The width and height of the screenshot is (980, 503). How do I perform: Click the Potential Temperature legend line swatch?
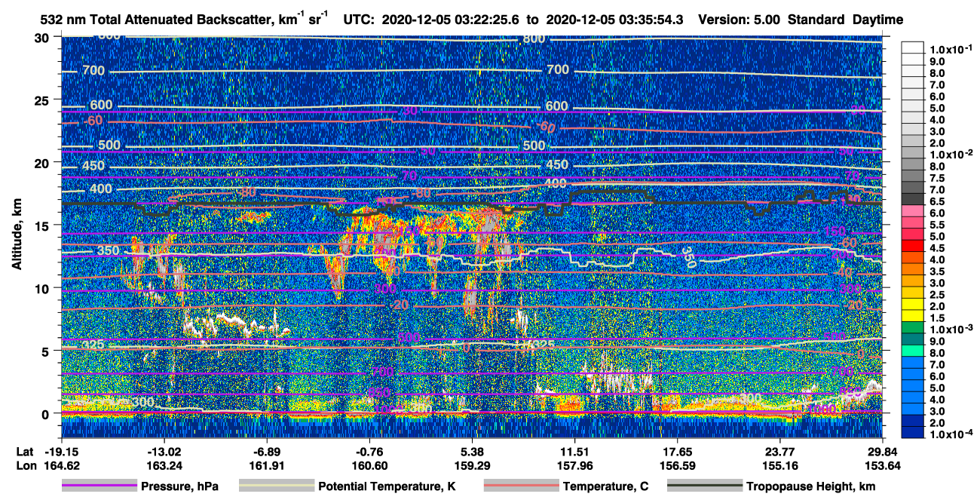276,486
